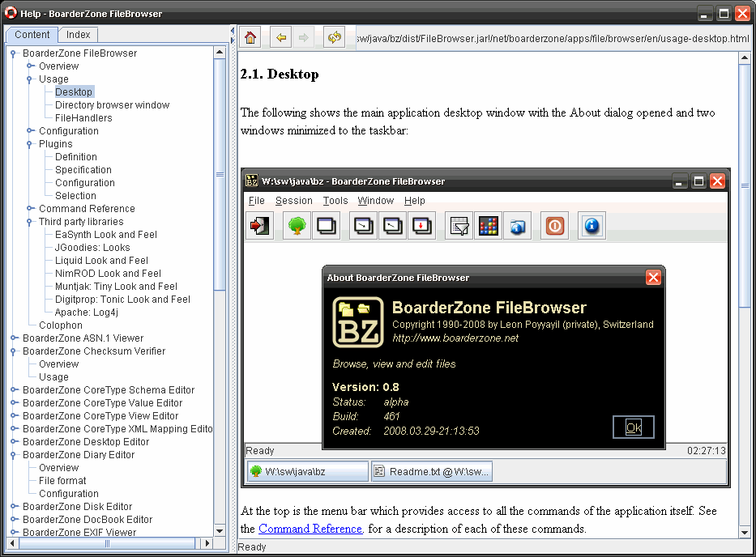Expand the Command Reference node

coord(30,209)
